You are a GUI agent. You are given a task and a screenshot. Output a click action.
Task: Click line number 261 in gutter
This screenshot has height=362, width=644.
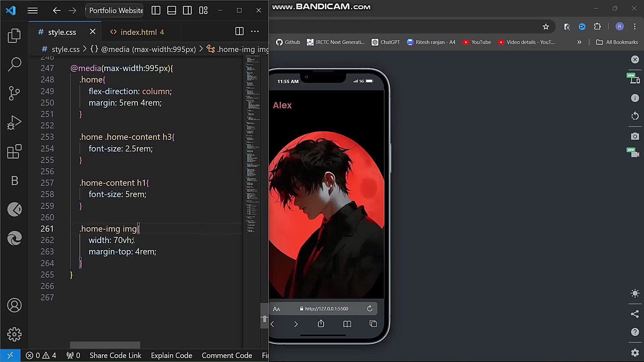click(47, 229)
